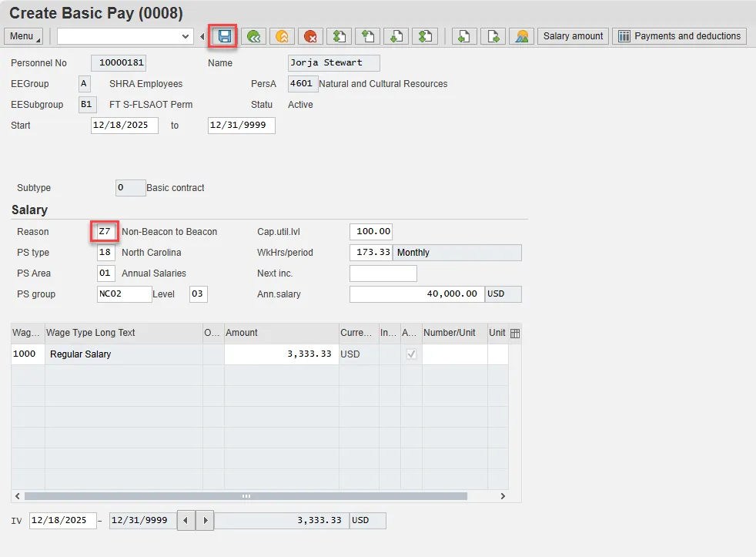756x557 pixels.
Task: Click the Unit column header
Action: [x=497, y=333]
